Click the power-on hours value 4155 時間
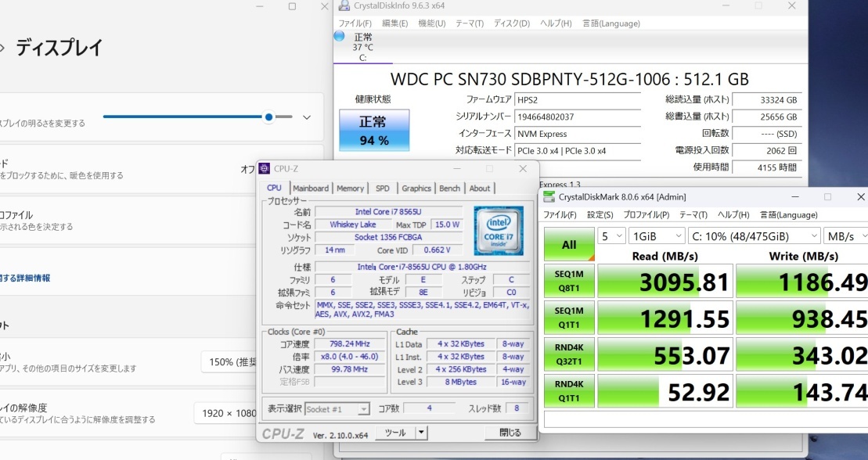 [x=767, y=167]
